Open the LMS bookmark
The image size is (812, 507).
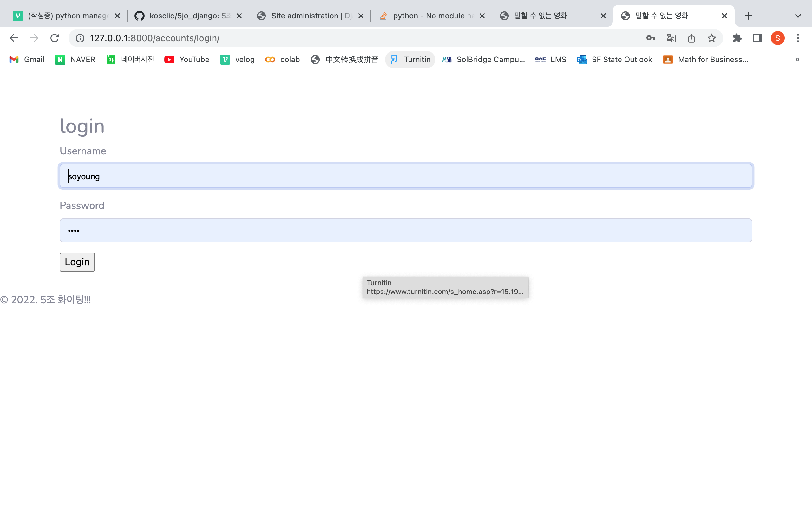click(x=550, y=59)
